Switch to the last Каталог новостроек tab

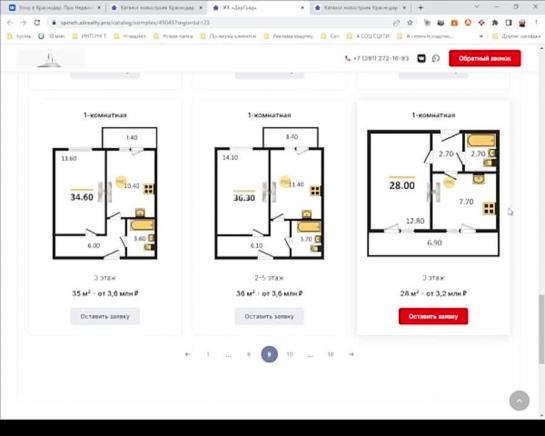(x=360, y=7)
